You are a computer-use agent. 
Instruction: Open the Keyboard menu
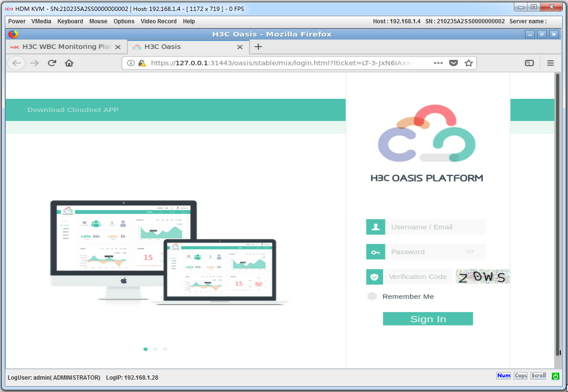click(x=70, y=21)
